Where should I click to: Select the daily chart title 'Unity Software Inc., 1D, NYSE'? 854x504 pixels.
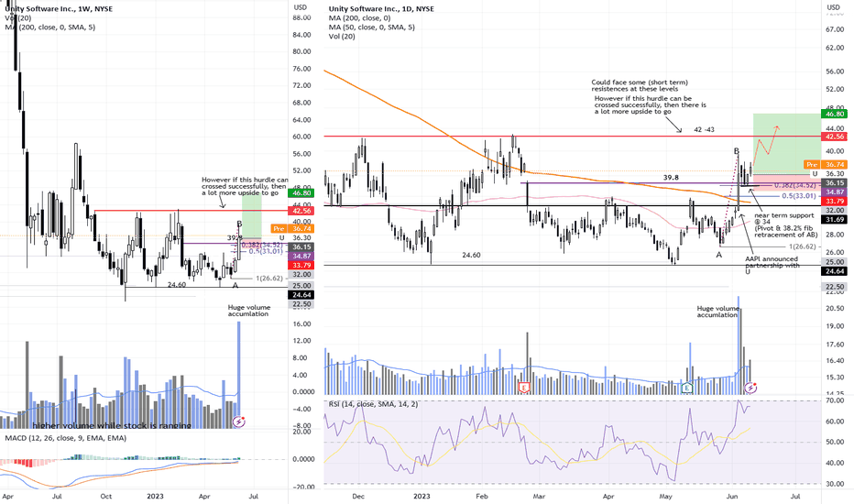[x=381, y=9]
